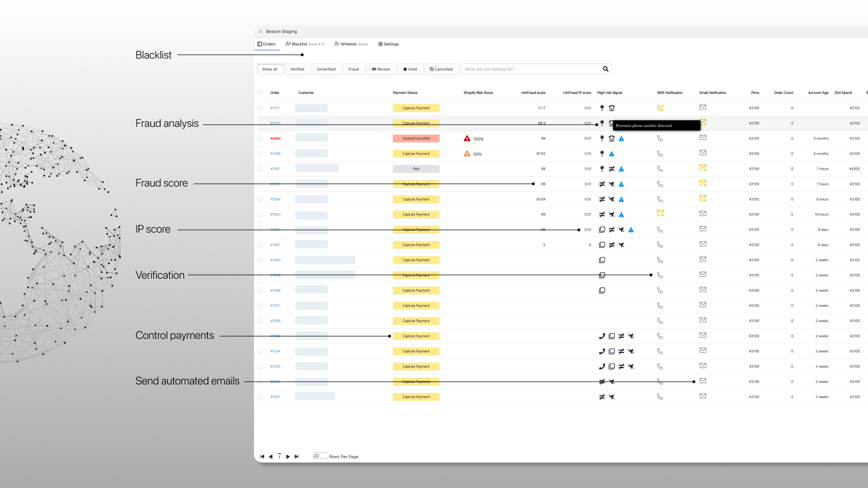Click not-equal mismatch icon for order #1267
Viewport: 868px width, 488px height.
611,169
